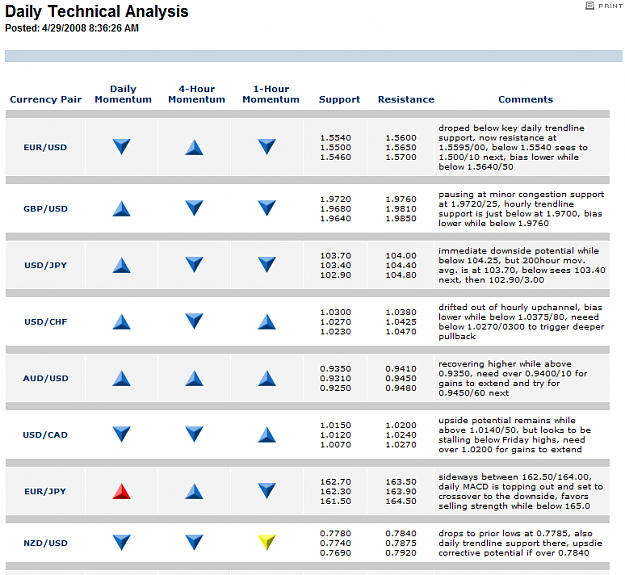Click USD/JPY 4-hour momentum down arrow
The width and height of the screenshot is (625, 575).
pos(194,265)
